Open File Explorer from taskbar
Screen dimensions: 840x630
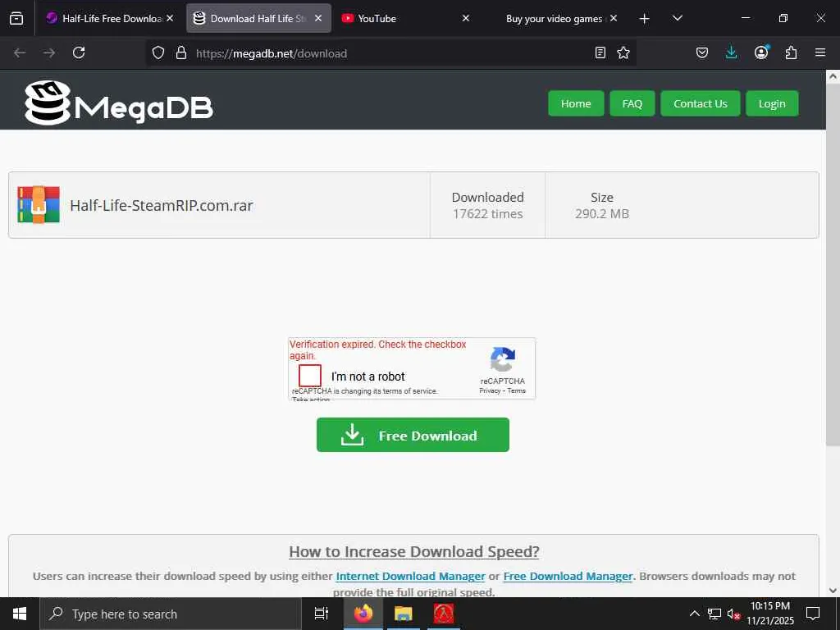click(404, 614)
